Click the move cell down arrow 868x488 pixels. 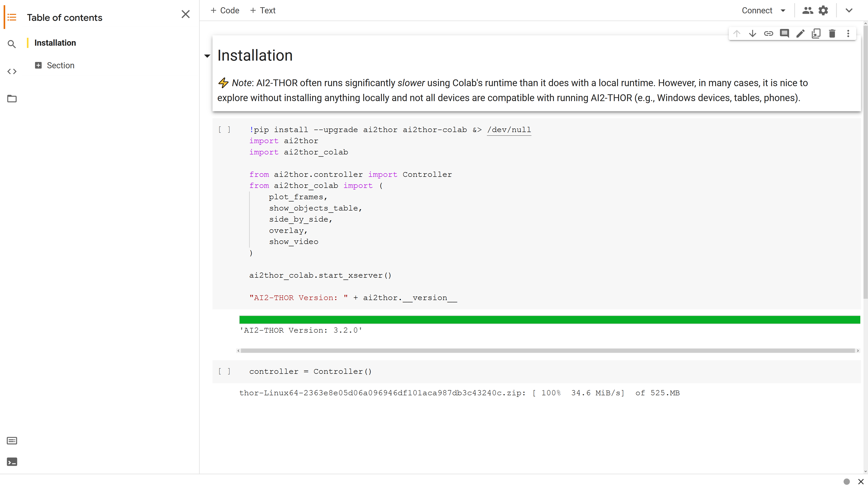coord(752,33)
